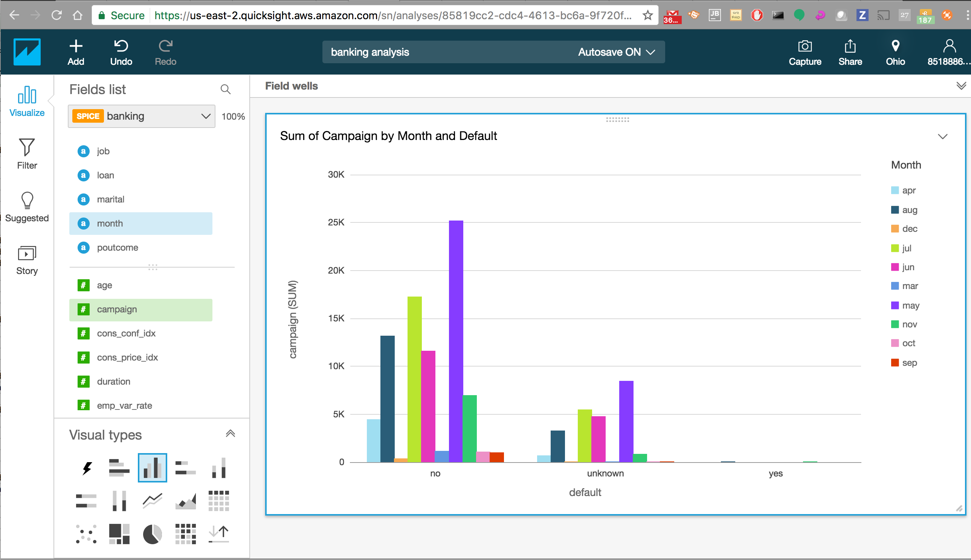Toggle the Autosave ON control
This screenshot has height=560, width=971.
coord(616,52)
